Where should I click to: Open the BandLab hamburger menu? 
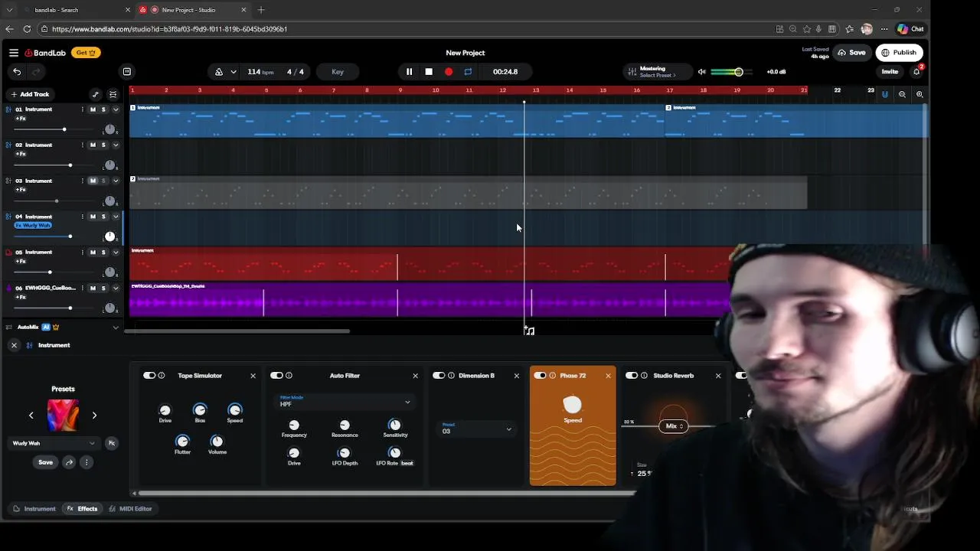coord(14,53)
